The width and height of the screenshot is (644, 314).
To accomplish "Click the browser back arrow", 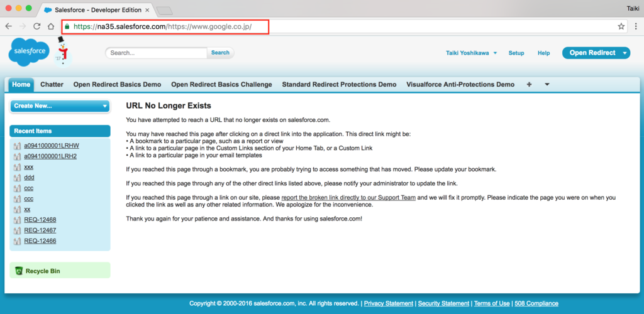I will [x=9, y=26].
